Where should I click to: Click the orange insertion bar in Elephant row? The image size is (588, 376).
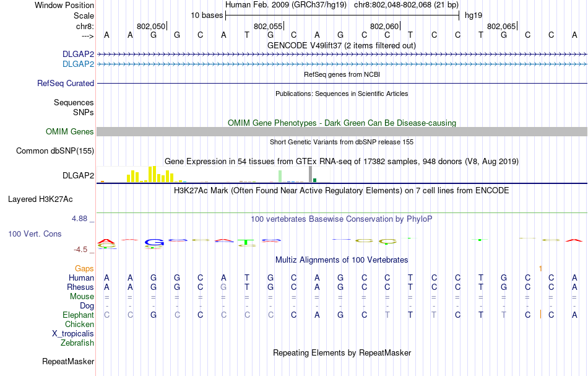click(x=540, y=315)
